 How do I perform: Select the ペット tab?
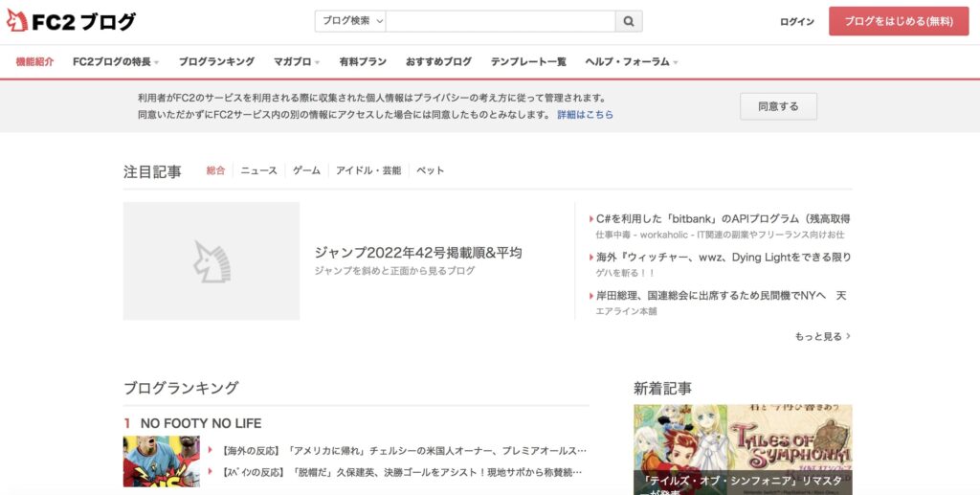(x=430, y=170)
